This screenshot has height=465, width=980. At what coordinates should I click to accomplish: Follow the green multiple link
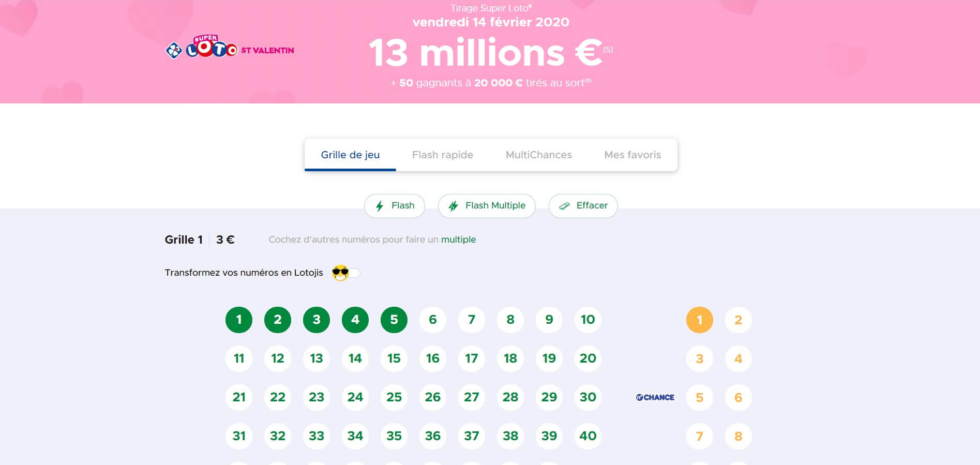458,239
